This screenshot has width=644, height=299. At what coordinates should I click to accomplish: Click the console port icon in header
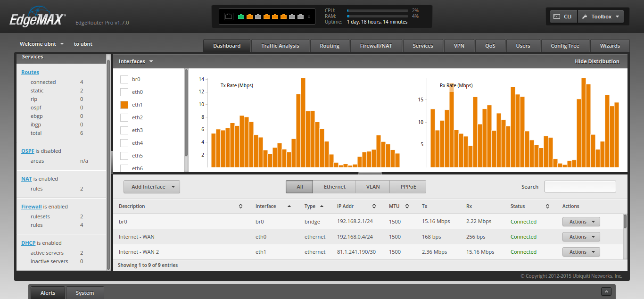point(229,17)
